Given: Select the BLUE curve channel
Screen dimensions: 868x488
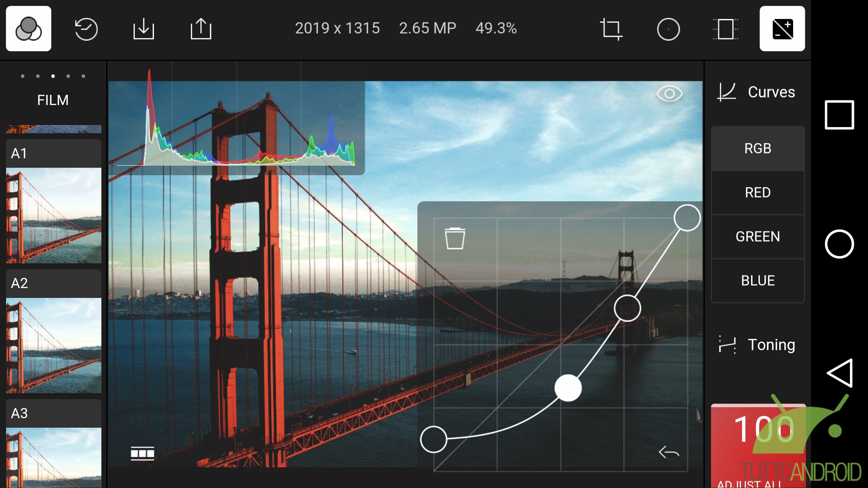Looking at the screenshot, I should (758, 281).
